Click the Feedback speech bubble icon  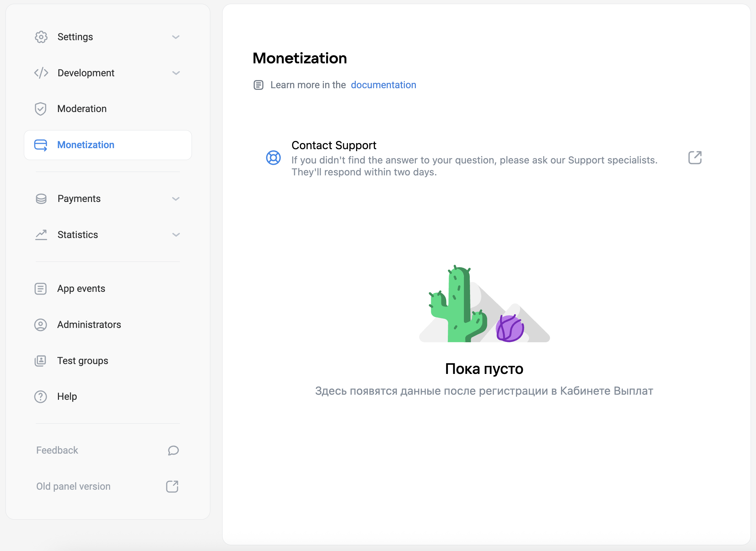(x=173, y=451)
